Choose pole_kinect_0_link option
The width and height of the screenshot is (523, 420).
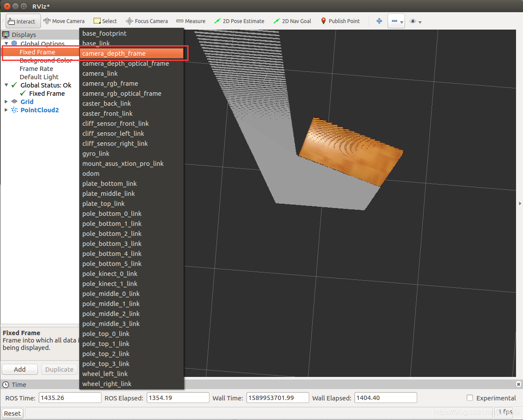(132, 273)
